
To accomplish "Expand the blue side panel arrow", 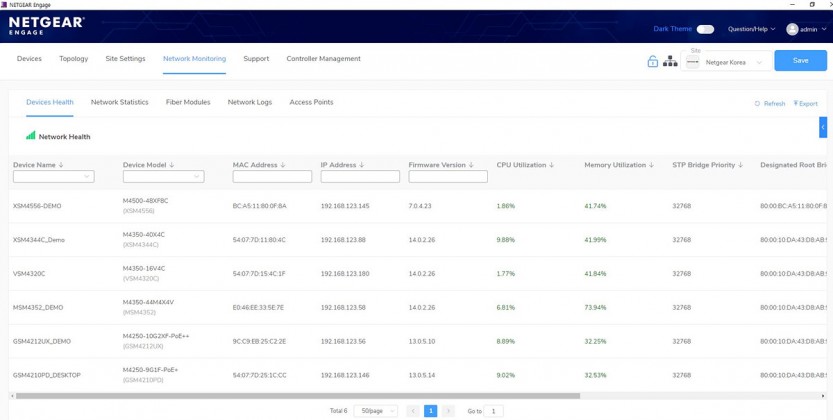I will point(823,127).
